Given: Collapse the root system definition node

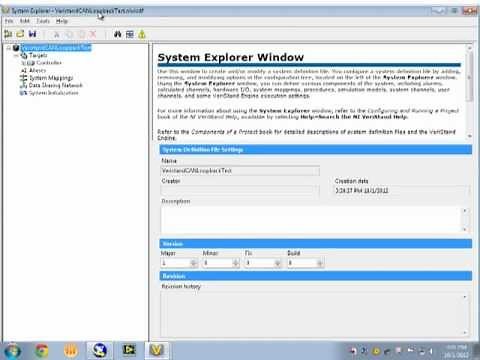Looking at the screenshot, I should pyautogui.click(x=9, y=48).
